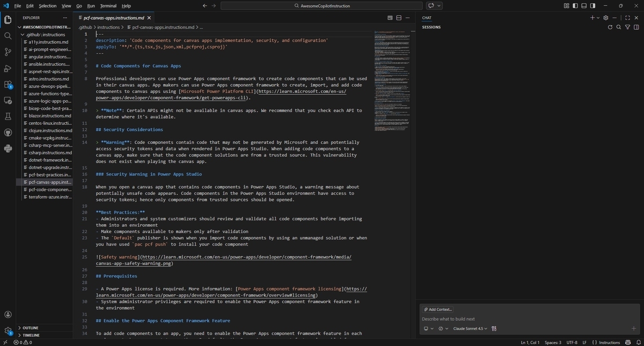Open Copilot status icon in status bar
The width and height of the screenshot is (644, 346).
click(628, 342)
